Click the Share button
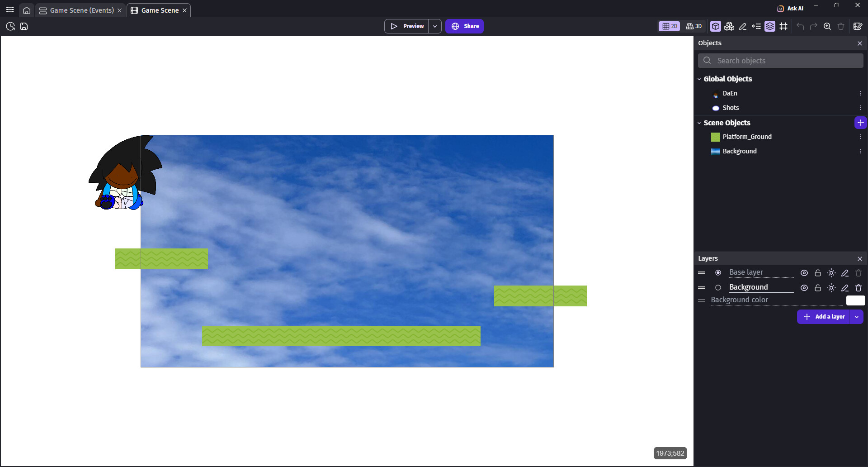The height and width of the screenshot is (467, 868). (x=464, y=26)
